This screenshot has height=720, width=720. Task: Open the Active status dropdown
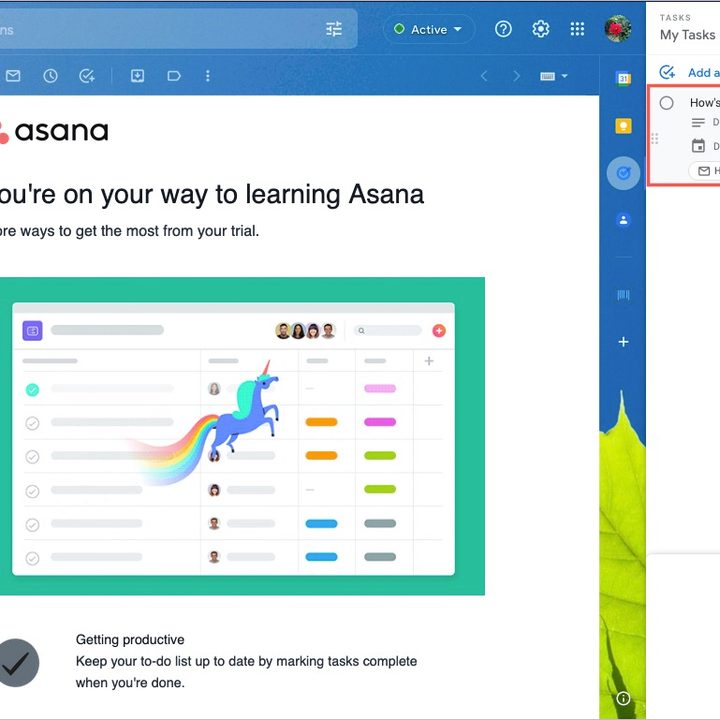coord(428,29)
